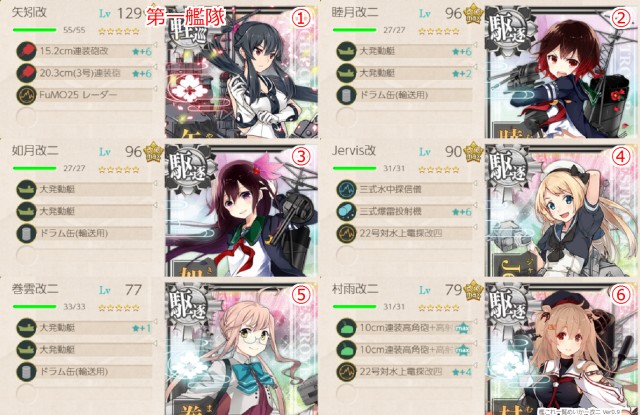Screen dimensions: 640x415
Task: Click the Jervis改 ship name
Action: 354,151
